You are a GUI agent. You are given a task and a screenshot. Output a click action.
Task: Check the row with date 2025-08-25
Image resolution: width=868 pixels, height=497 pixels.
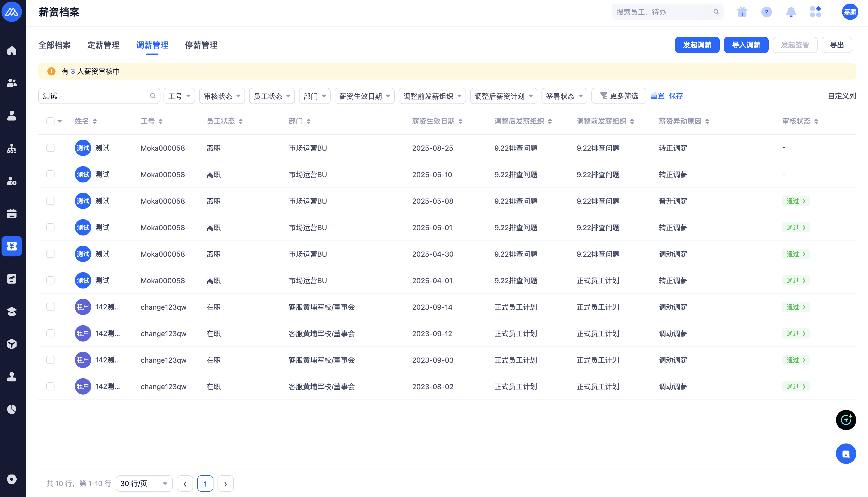(x=50, y=148)
